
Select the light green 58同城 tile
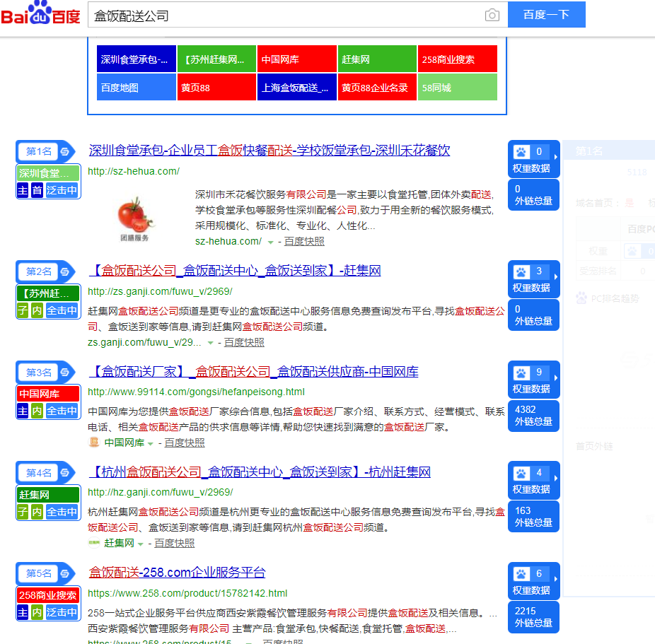click(458, 87)
